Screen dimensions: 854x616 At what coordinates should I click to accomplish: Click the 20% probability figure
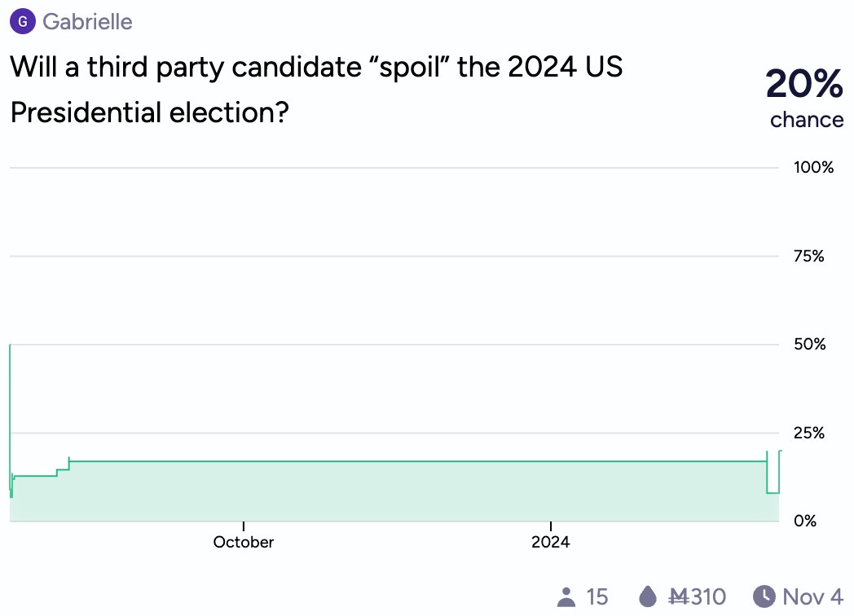click(x=804, y=83)
